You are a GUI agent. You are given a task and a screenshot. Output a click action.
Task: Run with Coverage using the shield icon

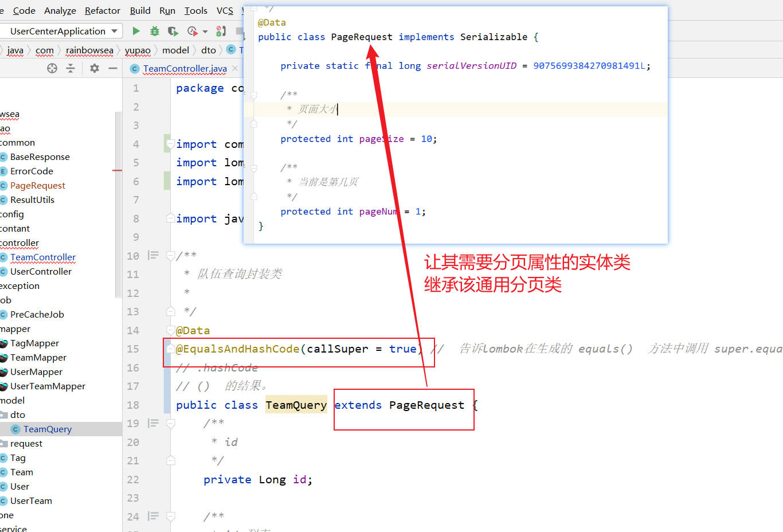[x=173, y=31]
